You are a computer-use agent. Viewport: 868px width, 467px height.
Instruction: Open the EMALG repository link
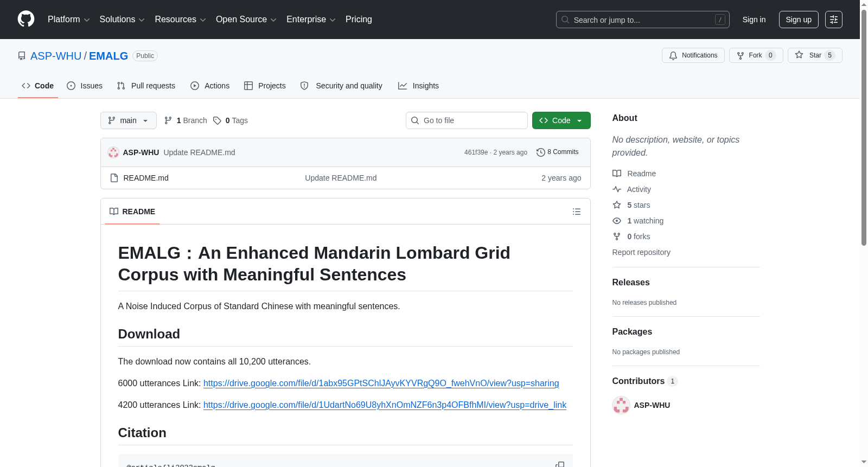(108, 56)
